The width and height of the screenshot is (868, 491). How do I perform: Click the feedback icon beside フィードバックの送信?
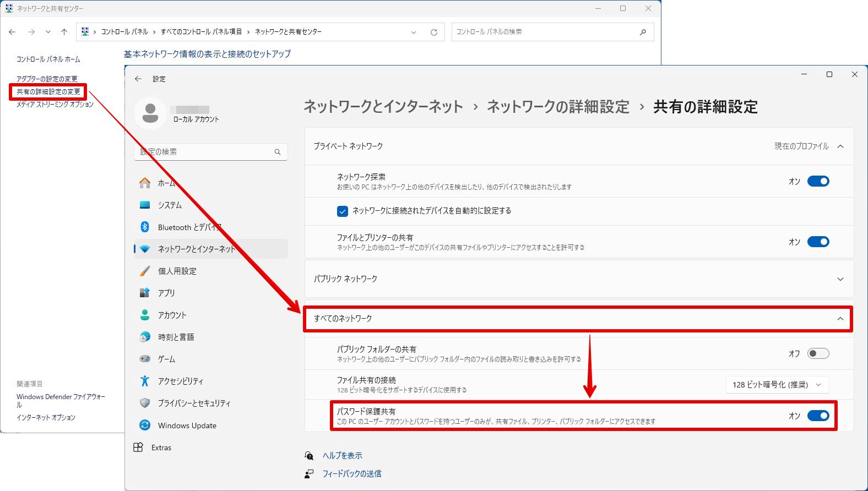point(309,474)
